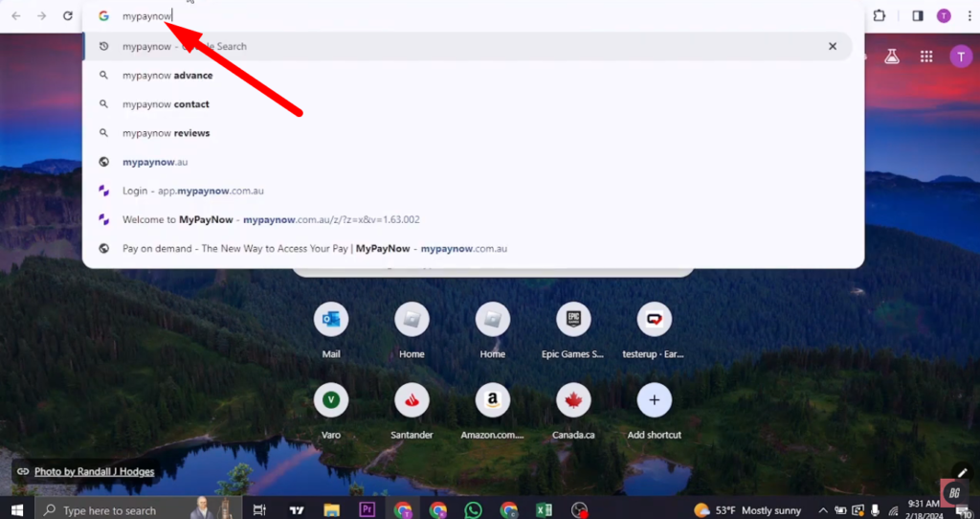The width and height of the screenshot is (980, 519).
Task: Click the browser reload button
Action: tap(67, 16)
